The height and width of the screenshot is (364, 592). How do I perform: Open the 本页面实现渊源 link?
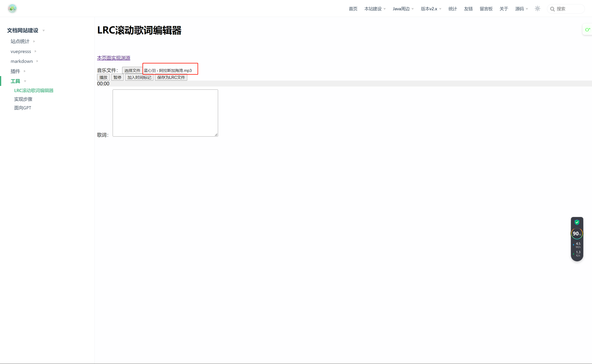click(113, 58)
